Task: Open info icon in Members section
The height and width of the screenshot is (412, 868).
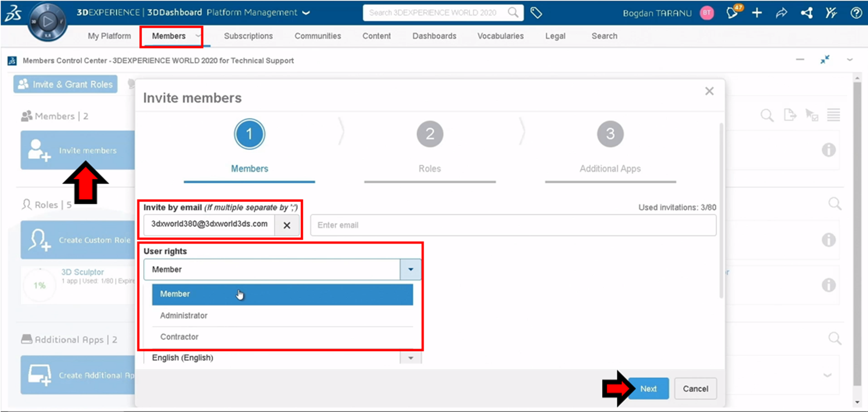Action: tap(828, 150)
